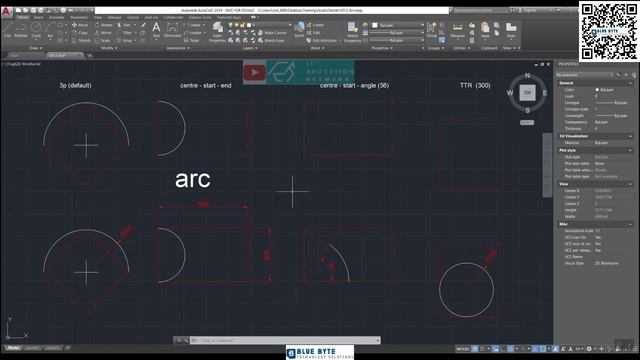
Task: Select the Circle tool
Action: point(36,30)
